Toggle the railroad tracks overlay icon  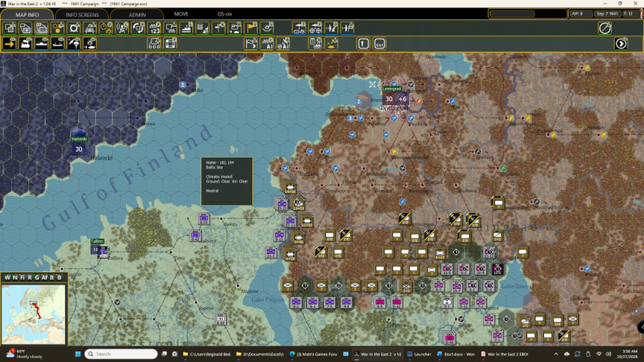click(90, 28)
